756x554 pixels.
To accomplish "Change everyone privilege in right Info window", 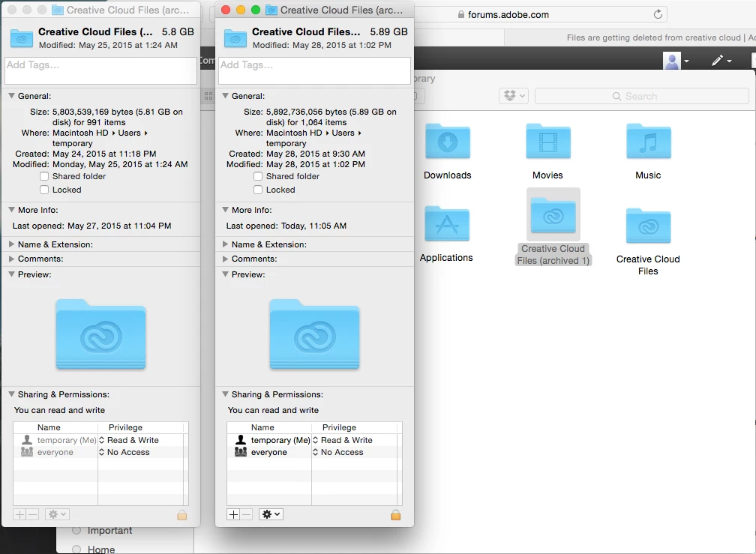I will click(x=338, y=452).
